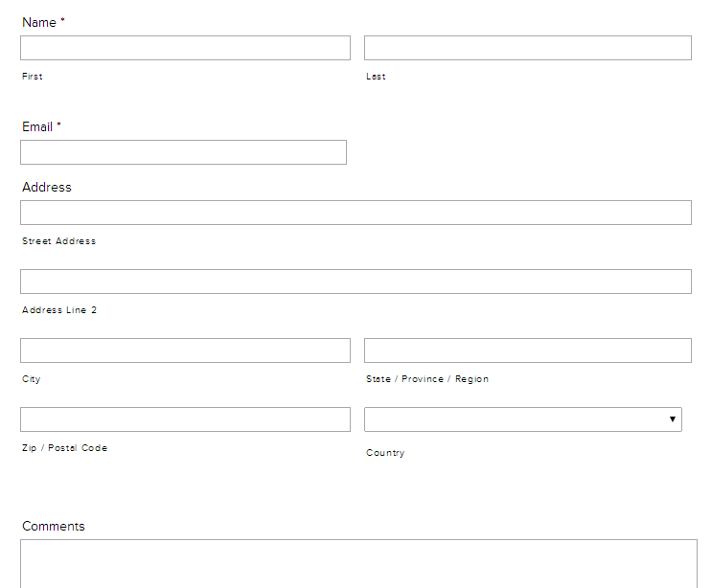Click inside the Comments text area

tap(358, 563)
